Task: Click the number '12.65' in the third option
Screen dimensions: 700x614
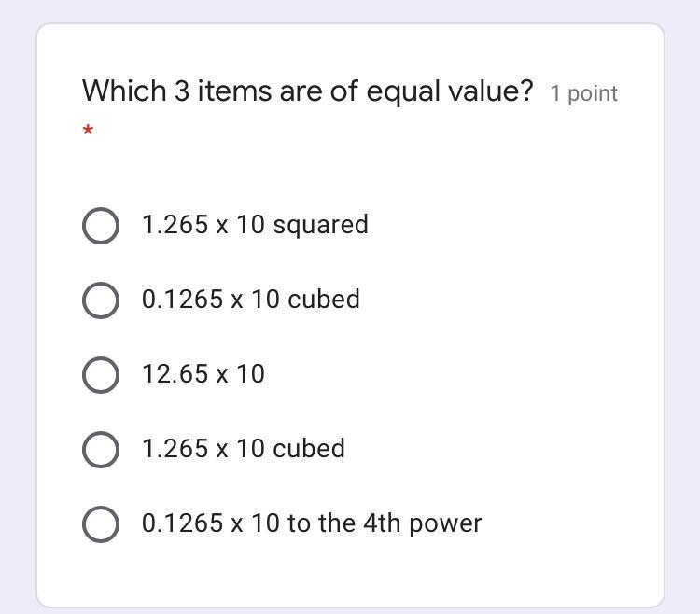Action: [x=175, y=374]
